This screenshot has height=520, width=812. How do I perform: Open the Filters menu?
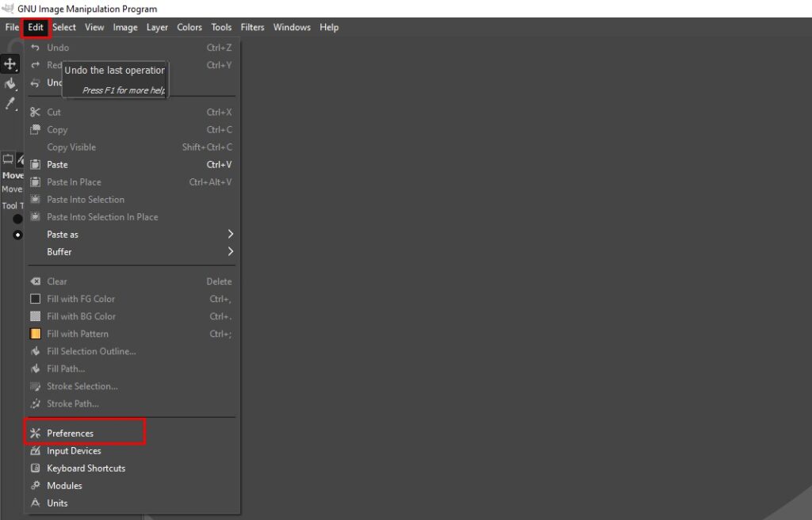coord(252,27)
